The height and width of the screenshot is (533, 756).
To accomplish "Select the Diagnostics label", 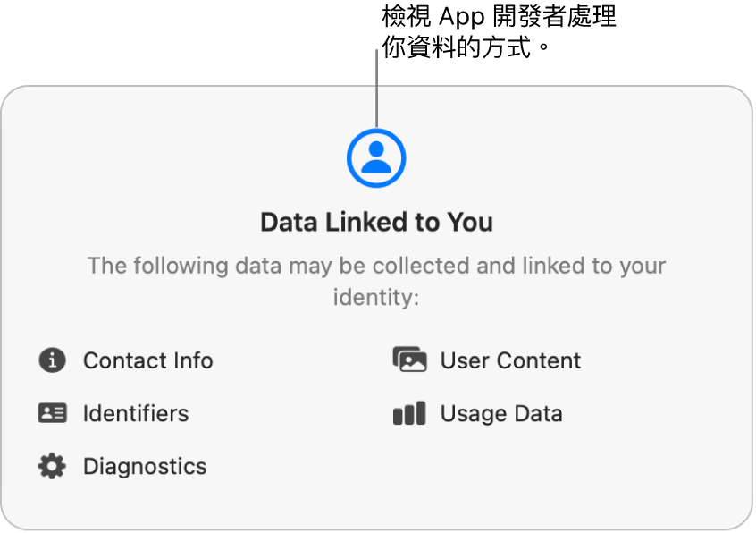I will pos(145,466).
